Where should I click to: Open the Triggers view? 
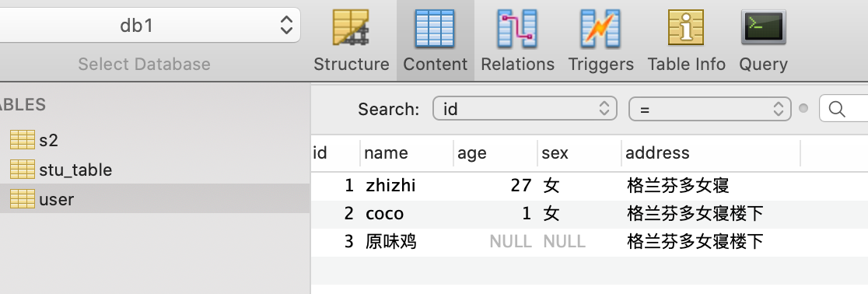pyautogui.click(x=600, y=40)
